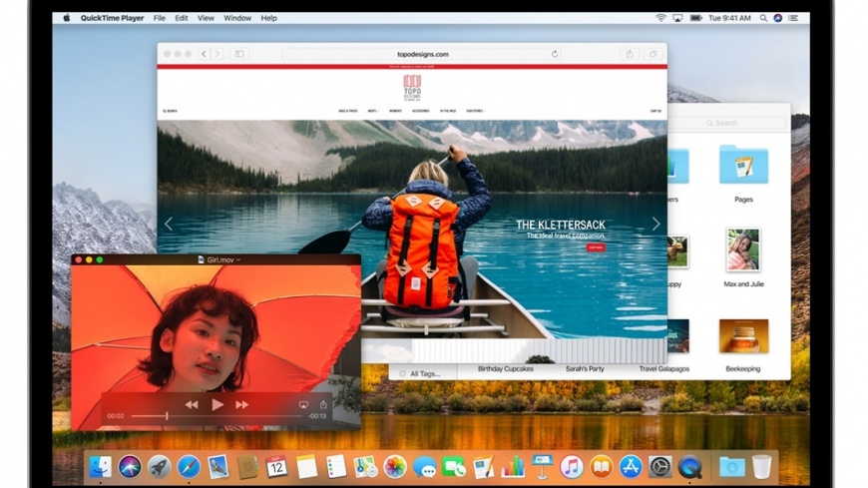Click the battery status icon
This screenshot has height=488, width=868.
(695, 18)
